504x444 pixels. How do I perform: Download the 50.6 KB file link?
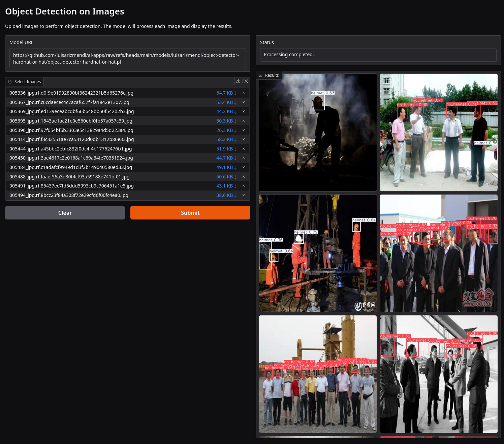coord(226,177)
